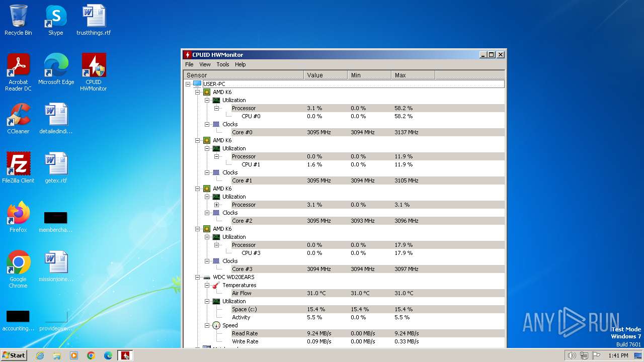Screen dimensions: 644x362
Task: Click the HWMonitor taskbar button
Action: pyautogui.click(x=125, y=355)
